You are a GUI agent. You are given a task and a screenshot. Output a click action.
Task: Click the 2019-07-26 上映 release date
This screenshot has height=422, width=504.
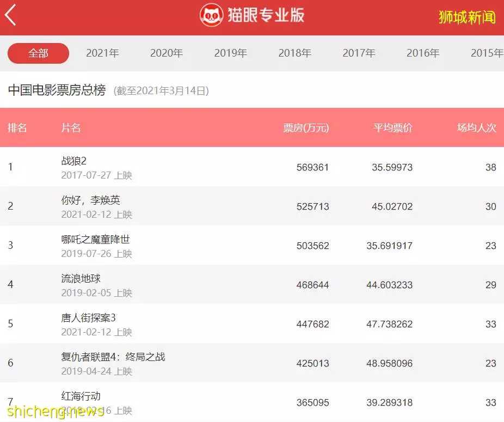(x=97, y=254)
